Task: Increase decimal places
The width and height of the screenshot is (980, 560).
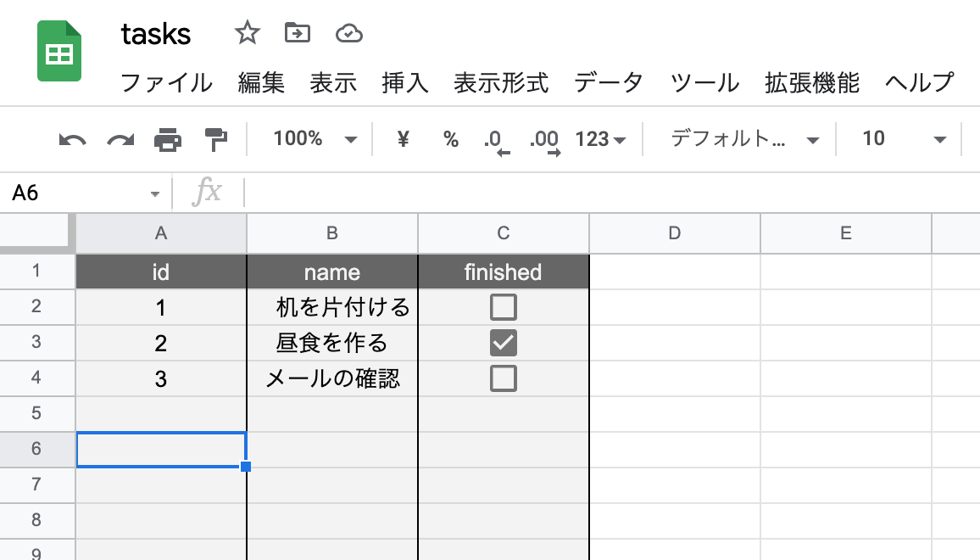Action: pos(544,141)
